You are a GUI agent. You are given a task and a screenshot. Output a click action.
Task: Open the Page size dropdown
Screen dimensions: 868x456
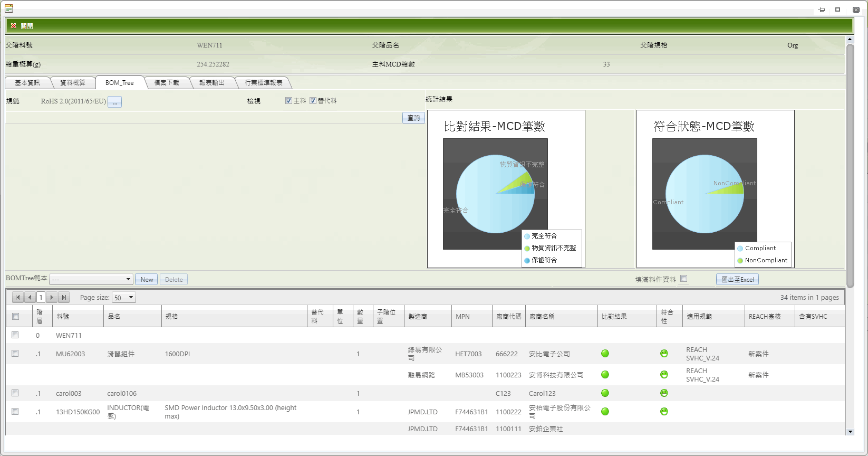tap(124, 298)
